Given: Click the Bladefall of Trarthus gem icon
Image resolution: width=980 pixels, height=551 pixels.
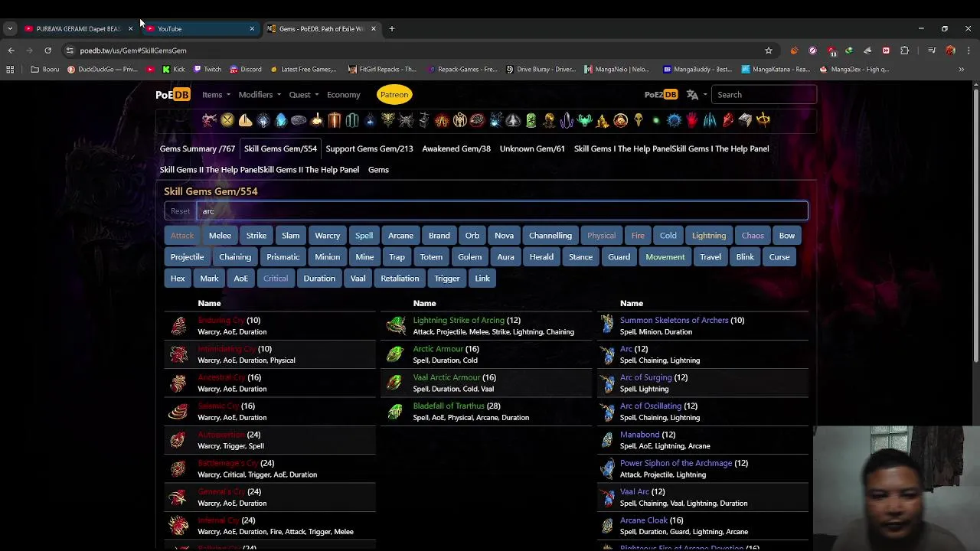Looking at the screenshot, I should pyautogui.click(x=395, y=412).
